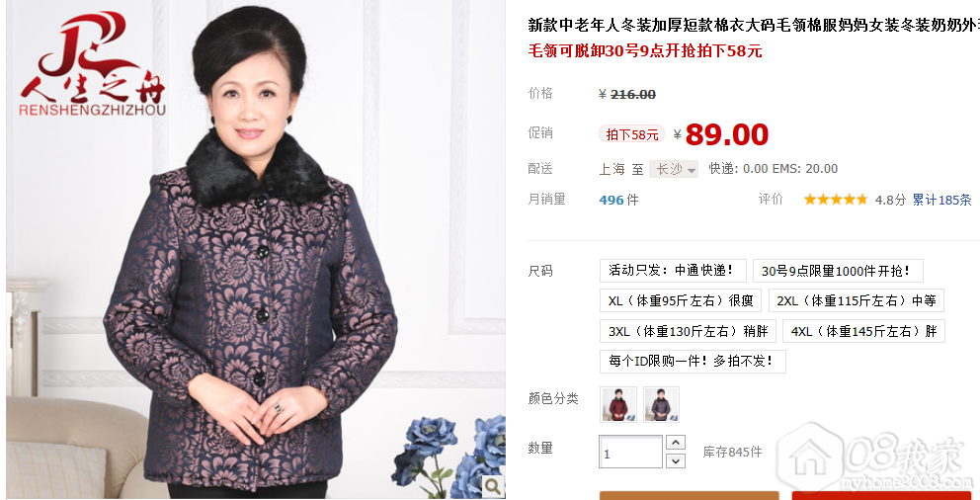Open the 长沙 destination city dropdown

click(x=674, y=169)
